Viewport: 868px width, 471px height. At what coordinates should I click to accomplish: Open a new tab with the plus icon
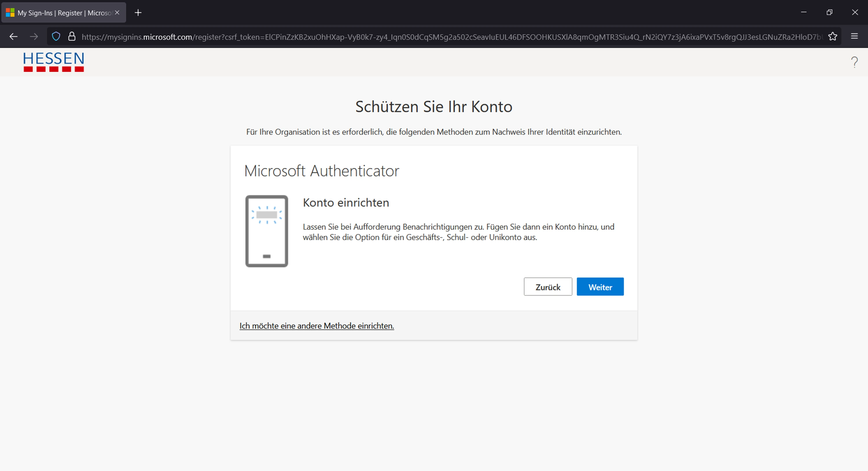click(138, 13)
